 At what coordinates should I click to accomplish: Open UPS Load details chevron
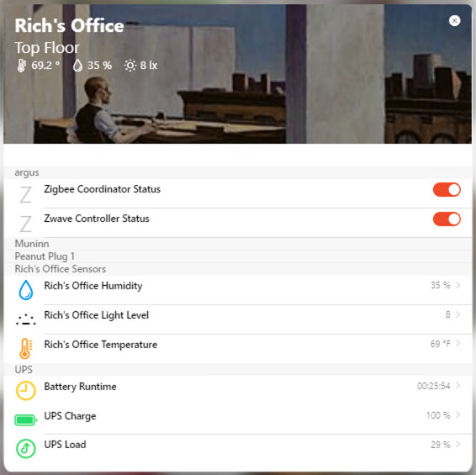point(458,445)
